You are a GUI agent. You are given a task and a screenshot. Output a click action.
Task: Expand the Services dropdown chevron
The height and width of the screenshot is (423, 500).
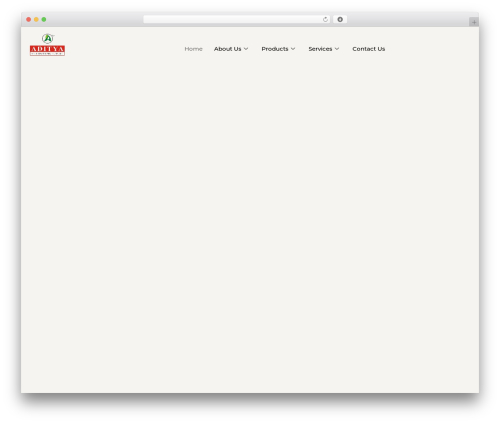click(x=337, y=49)
